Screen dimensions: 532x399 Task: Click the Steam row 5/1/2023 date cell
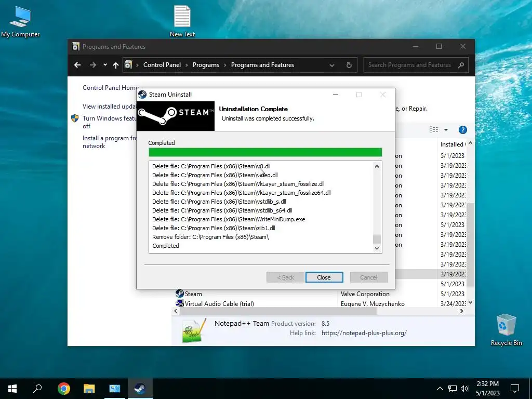tap(453, 294)
